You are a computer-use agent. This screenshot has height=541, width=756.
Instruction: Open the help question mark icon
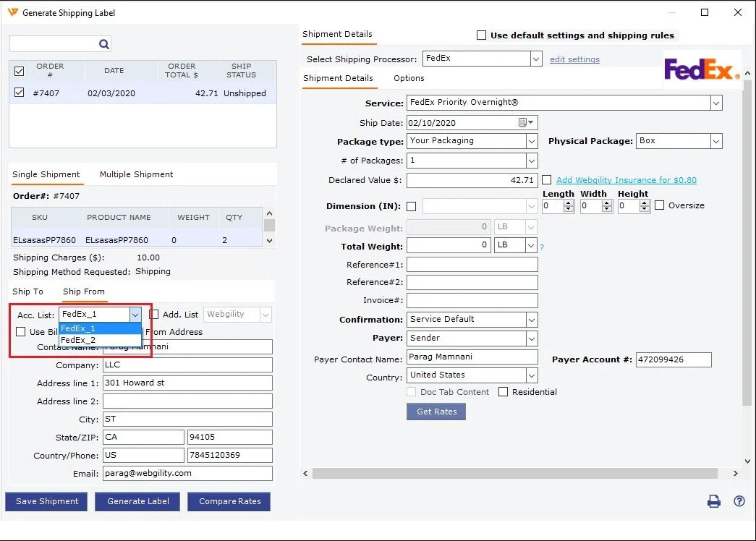pos(739,501)
